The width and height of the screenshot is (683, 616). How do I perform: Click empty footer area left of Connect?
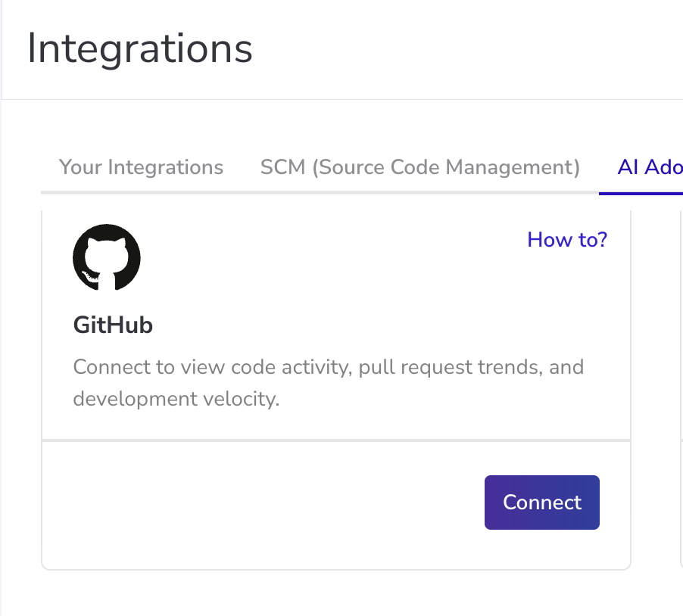tap(257, 502)
